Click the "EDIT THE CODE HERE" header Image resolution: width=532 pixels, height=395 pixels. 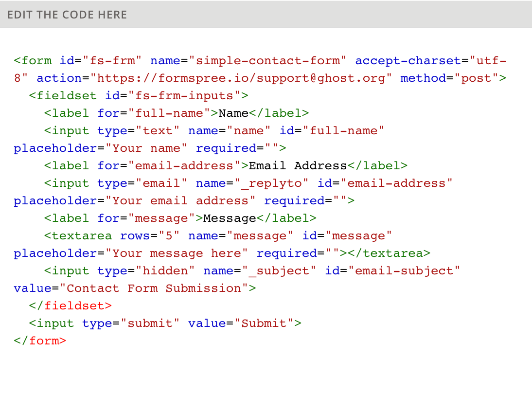tap(67, 15)
